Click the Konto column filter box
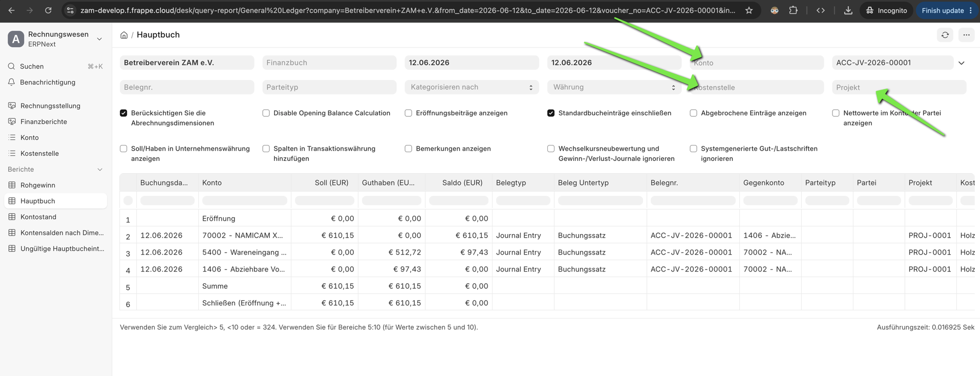This screenshot has width=980, height=376. coord(244,200)
